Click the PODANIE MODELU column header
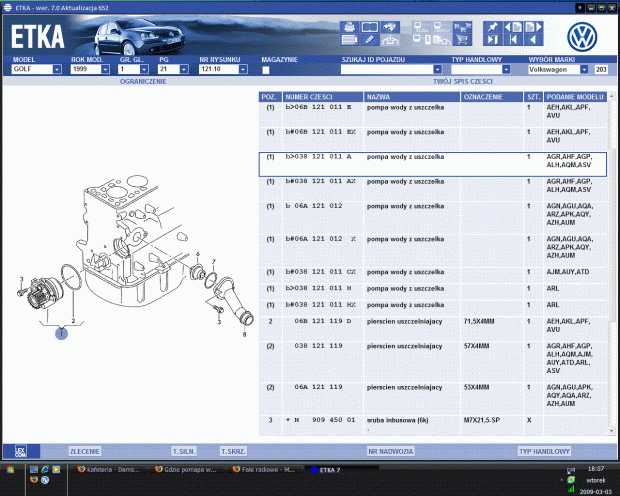The image size is (620, 496). pyautogui.click(x=575, y=97)
